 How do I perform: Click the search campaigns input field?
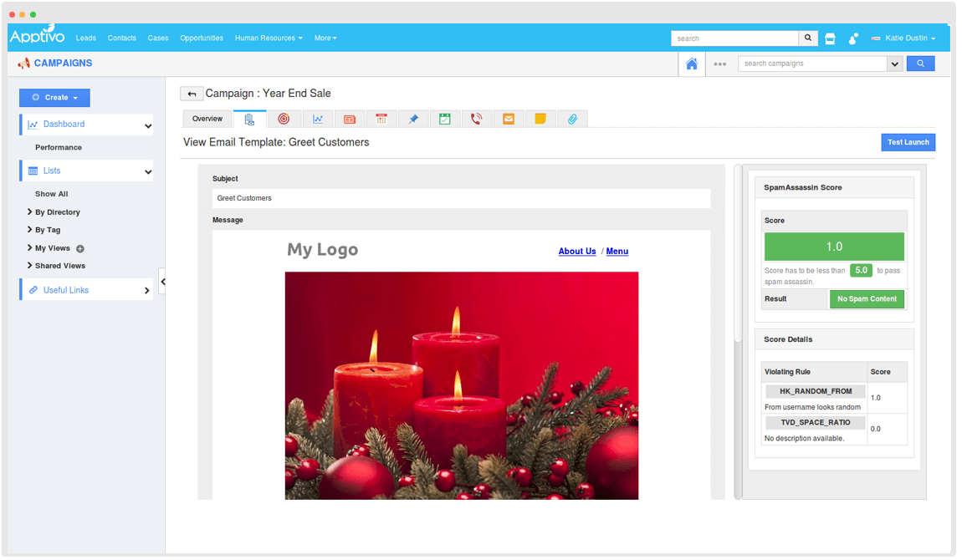(x=811, y=64)
